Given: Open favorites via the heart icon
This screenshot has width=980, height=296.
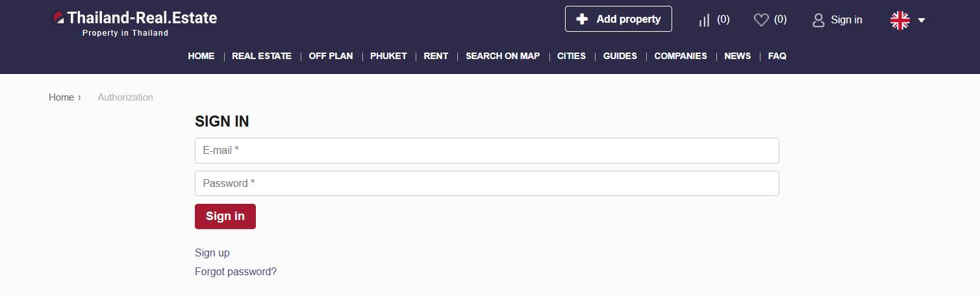Looking at the screenshot, I should point(760,20).
